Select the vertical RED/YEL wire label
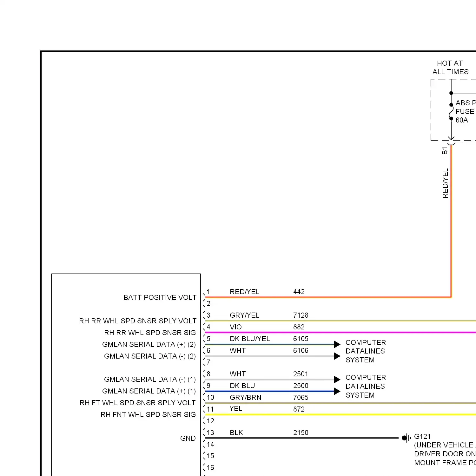This screenshot has height=476, width=476. [445, 183]
